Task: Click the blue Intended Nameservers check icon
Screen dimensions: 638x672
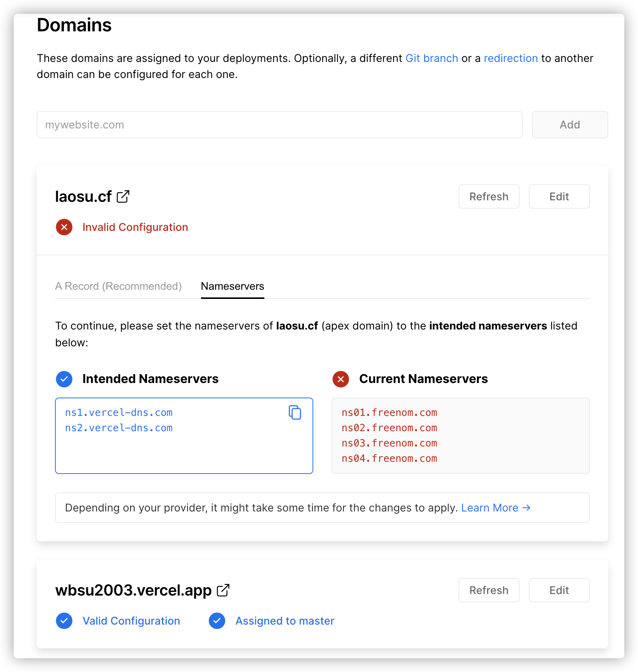Action: click(64, 379)
